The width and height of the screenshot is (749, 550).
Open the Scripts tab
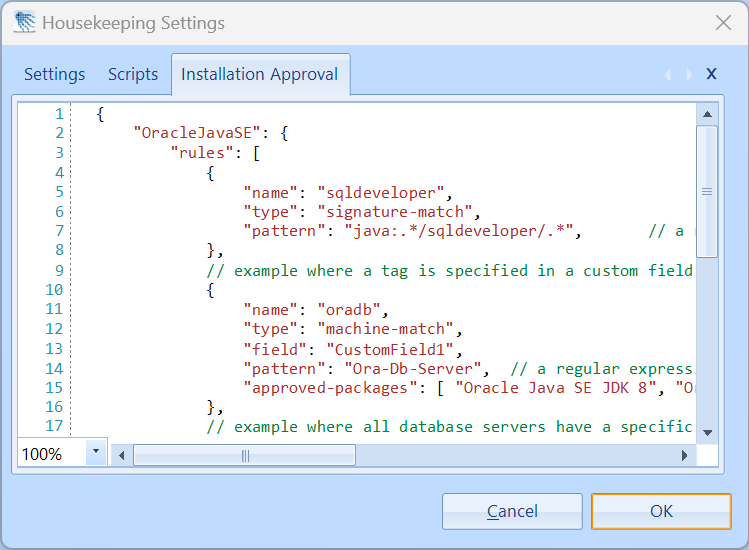coord(133,74)
